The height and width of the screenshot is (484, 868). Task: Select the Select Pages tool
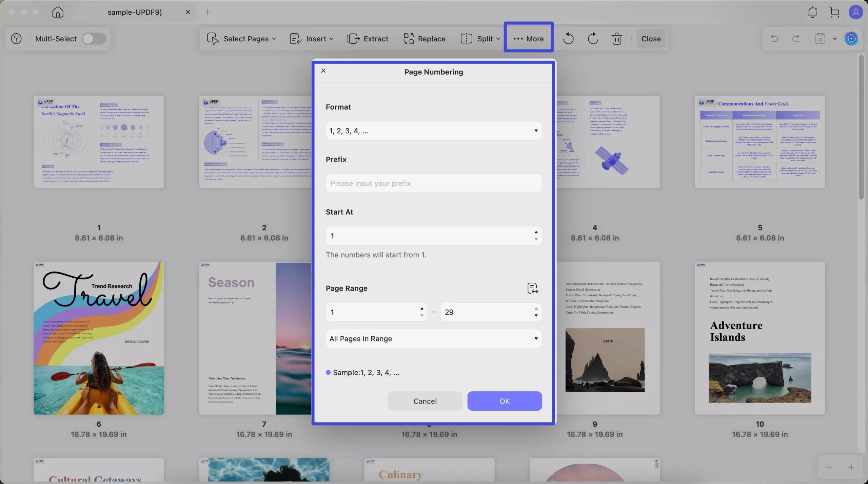coord(241,38)
